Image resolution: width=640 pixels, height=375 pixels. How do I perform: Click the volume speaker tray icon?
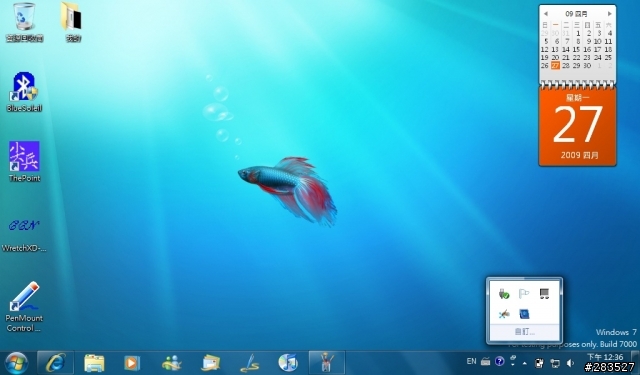570,363
